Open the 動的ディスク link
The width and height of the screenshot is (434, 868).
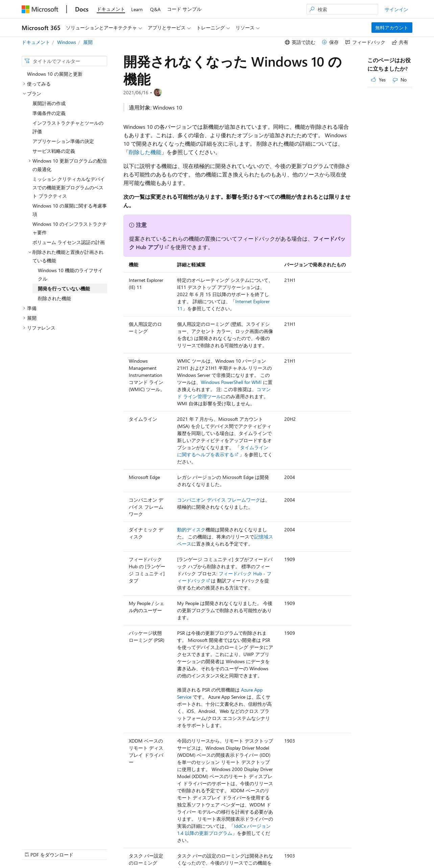pyautogui.click(x=191, y=530)
